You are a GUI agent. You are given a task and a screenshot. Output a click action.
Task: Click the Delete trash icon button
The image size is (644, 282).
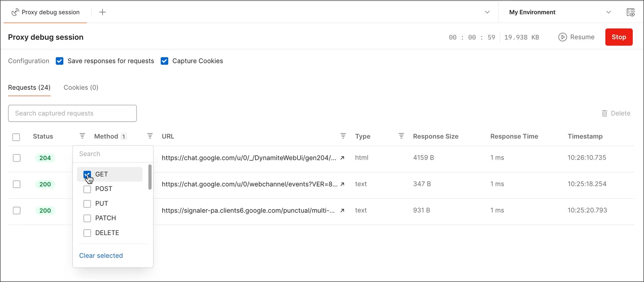616,113
